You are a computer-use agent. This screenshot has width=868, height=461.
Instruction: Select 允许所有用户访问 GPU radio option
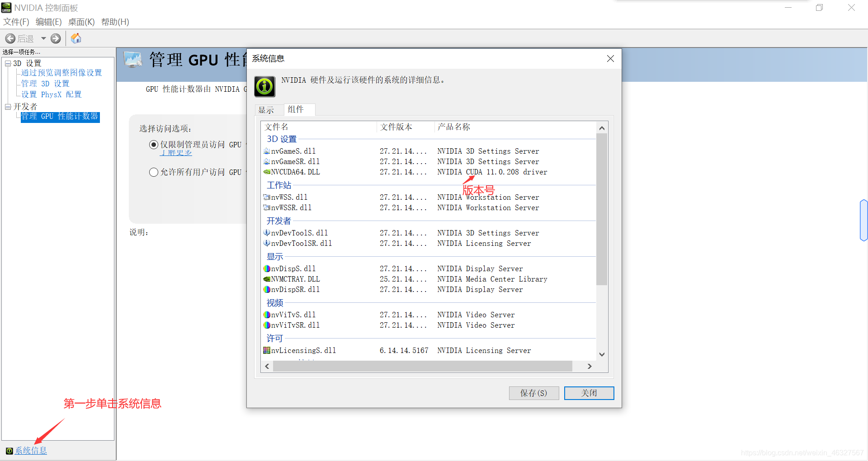point(154,172)
